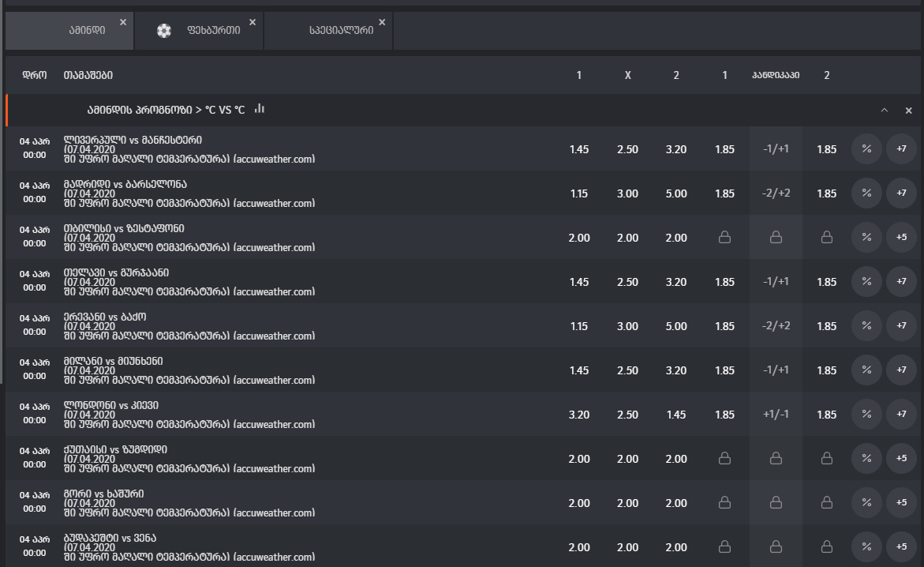
Task: Click the percent icon in the მადრიდი vs ბარსელონა row
Action: (866, 193)
